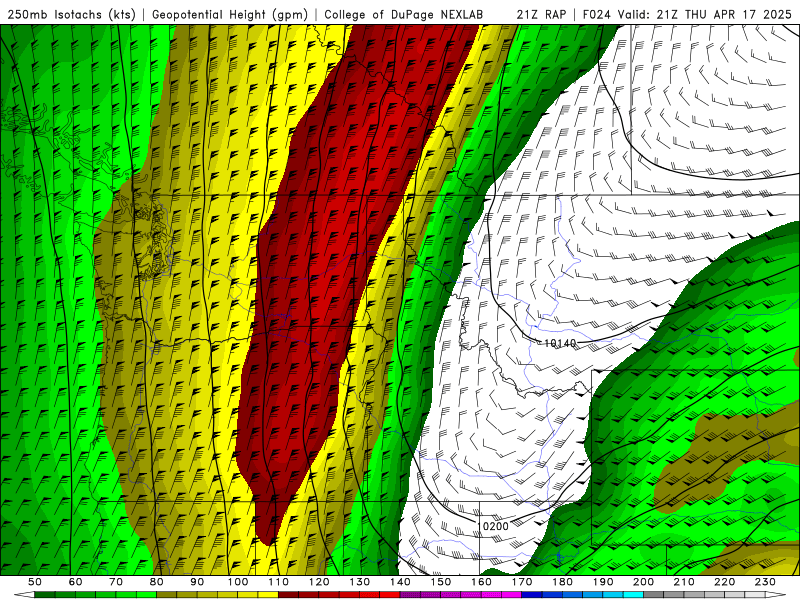Screen dimensions: 800x600
Task: Click the 'College of DuPage NEXLAB' label
Action: coord(403,15)
